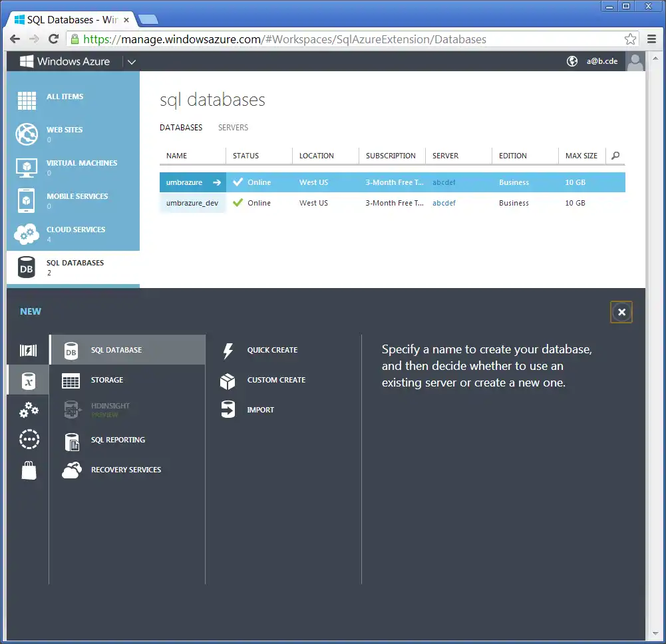The image size is (666, 644).
Task: Click the Storage table icon
Action: (x=71, y=381)
